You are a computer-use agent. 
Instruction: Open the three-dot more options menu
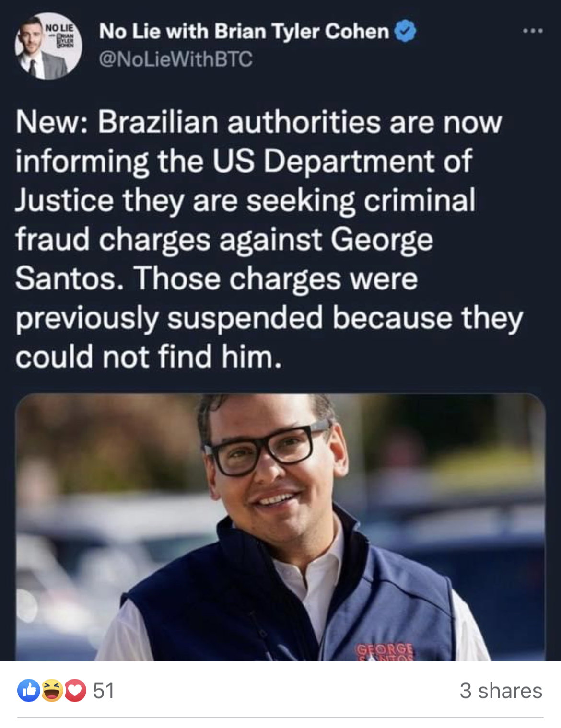[x=533, y=31]
